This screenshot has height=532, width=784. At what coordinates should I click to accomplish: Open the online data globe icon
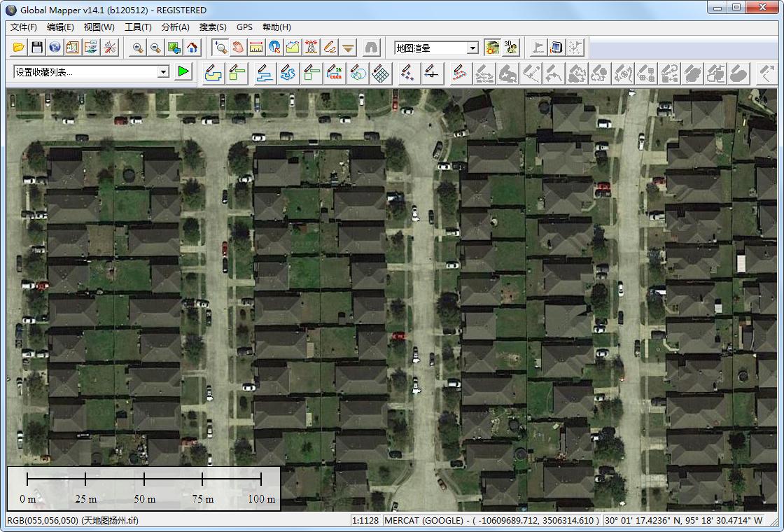pyautogui.click(x=55, y=48)
